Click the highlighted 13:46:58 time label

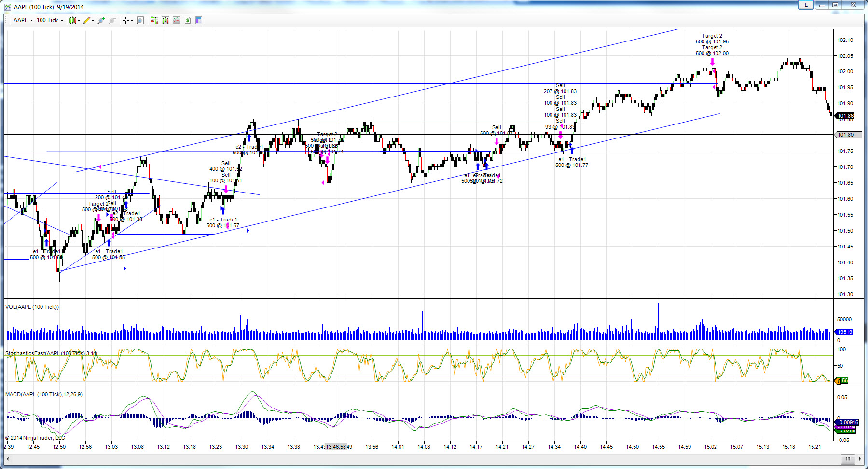point(336,447)
